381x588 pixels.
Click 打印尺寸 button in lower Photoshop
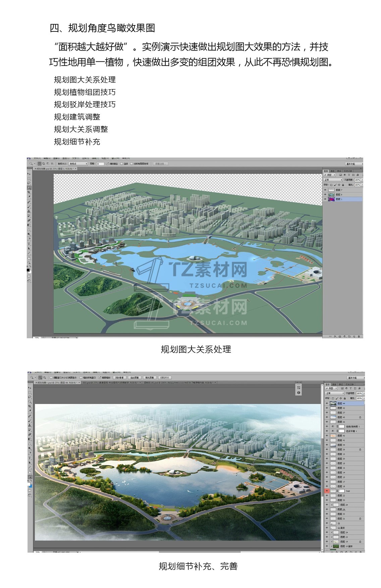(165, 378)
